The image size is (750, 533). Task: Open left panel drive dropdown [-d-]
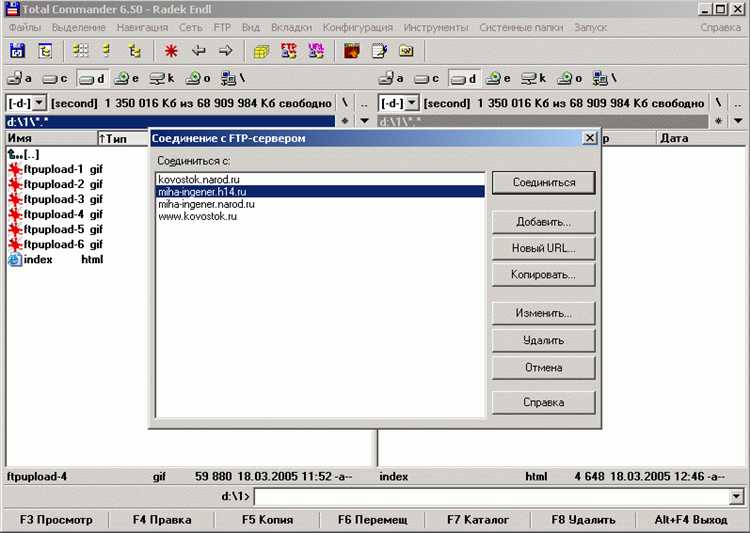point(40,103)
